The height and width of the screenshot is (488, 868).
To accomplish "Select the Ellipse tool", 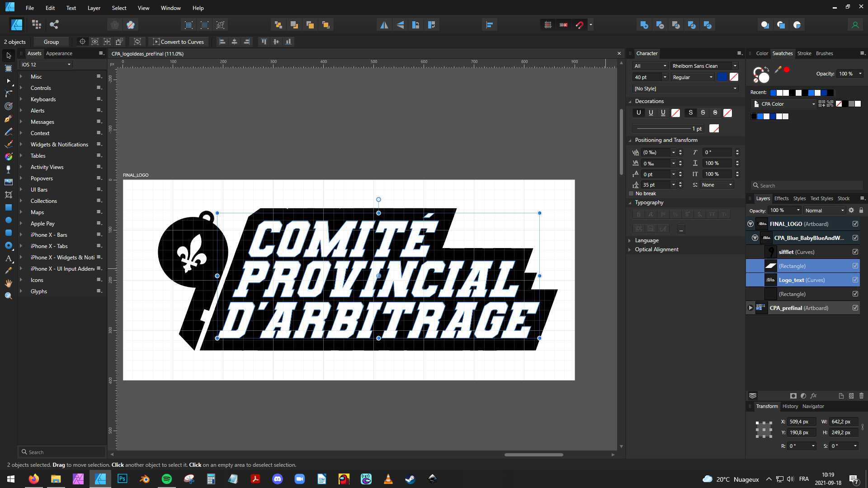I will click(x=8, y=221).
